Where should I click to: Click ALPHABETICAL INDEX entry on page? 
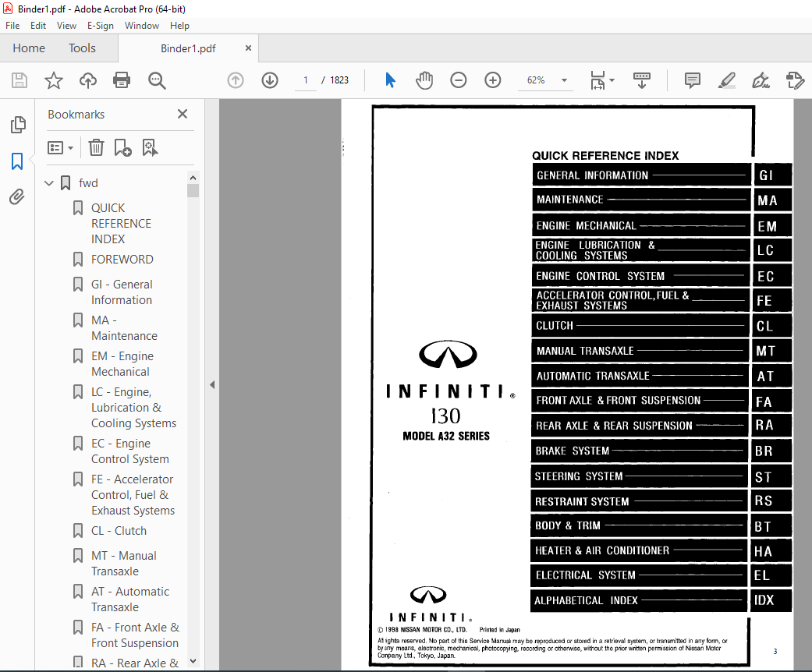click(x=640, y=600)
